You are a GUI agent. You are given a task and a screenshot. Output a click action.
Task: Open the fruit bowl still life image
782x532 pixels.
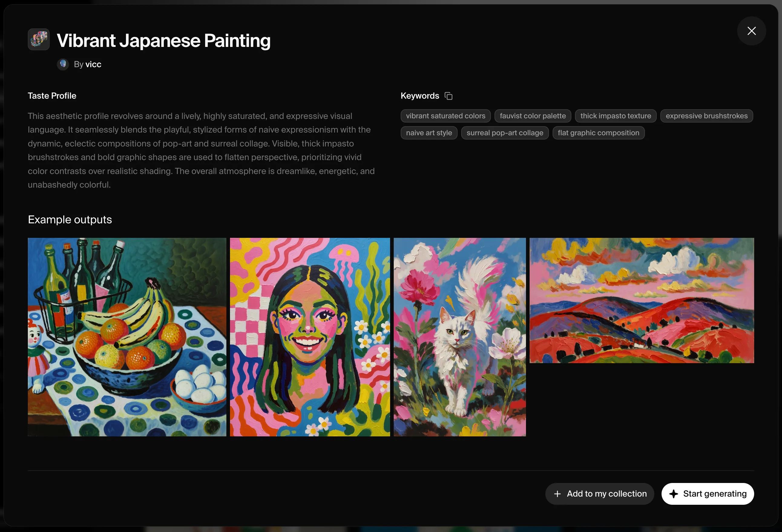[127, 337]
